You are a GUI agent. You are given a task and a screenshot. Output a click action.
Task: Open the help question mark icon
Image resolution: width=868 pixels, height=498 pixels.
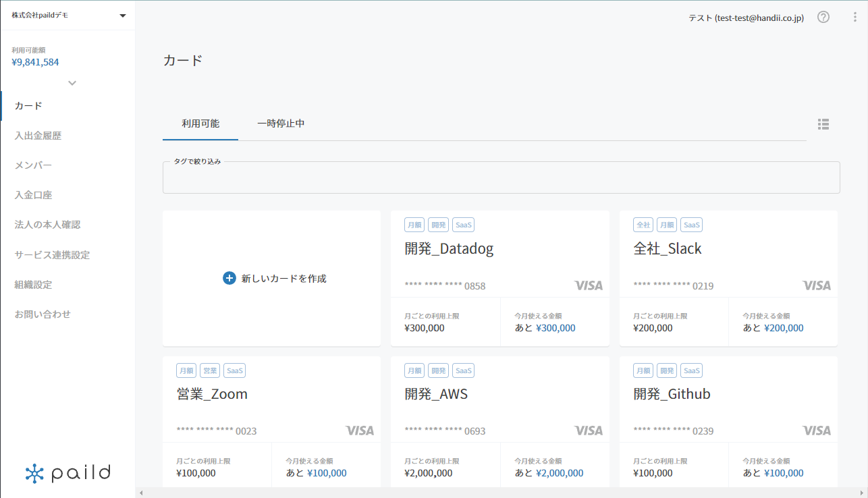pos(823,18)
